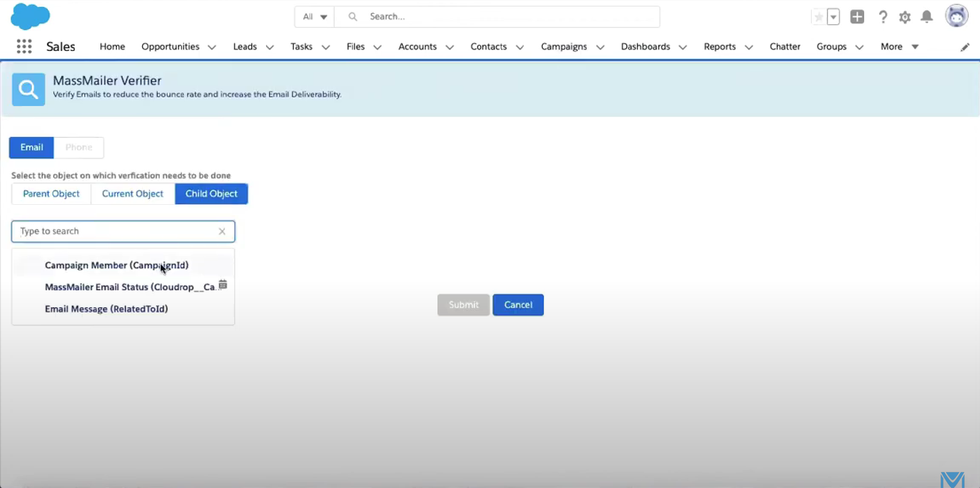Open the App Launcher grid icon
This screenshot has width=980, height=488.
pyautogui.click(x=24, y=46)
